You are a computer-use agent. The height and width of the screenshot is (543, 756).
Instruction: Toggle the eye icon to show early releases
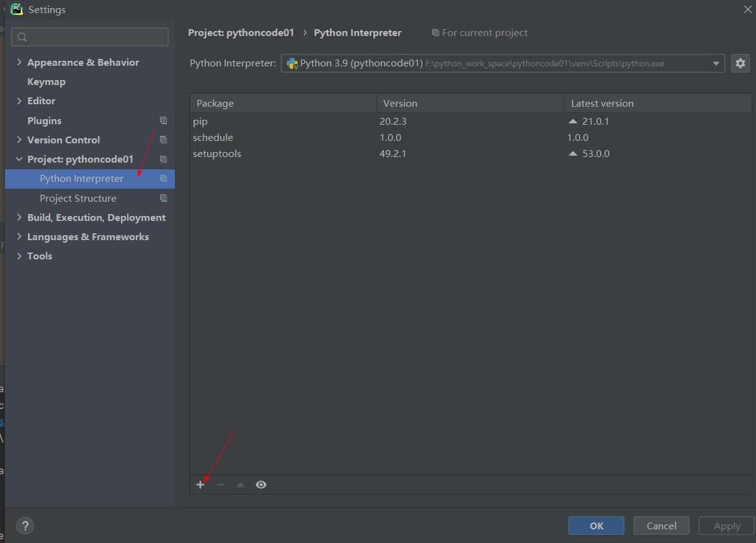pyautogui.click(x=260, y=484)
